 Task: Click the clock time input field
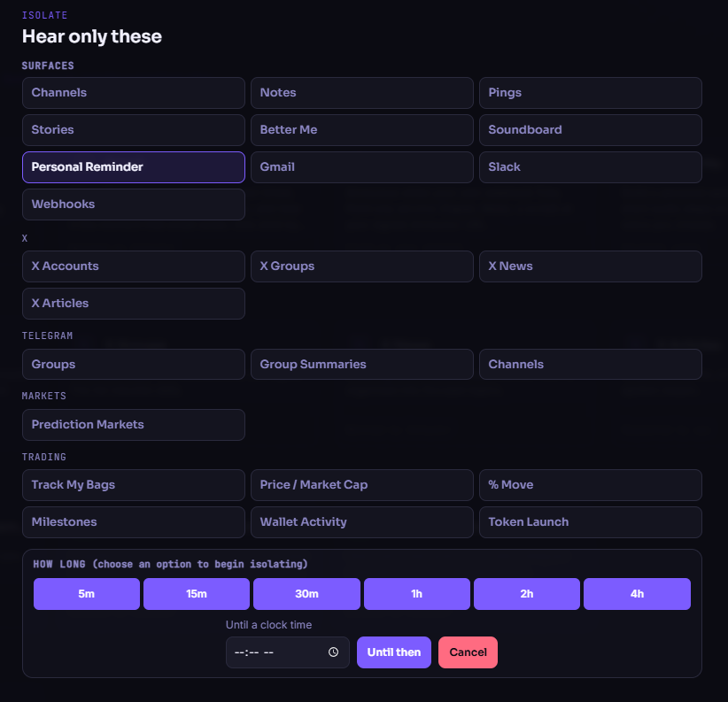[288, 652]
